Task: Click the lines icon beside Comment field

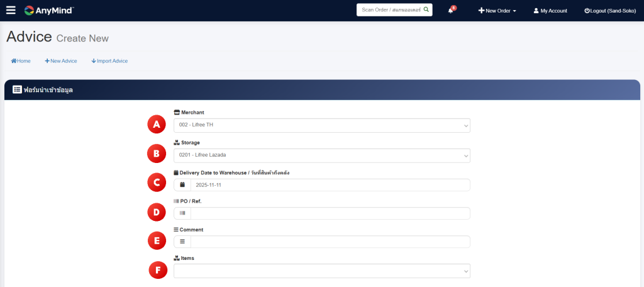Action: [182, 242]
